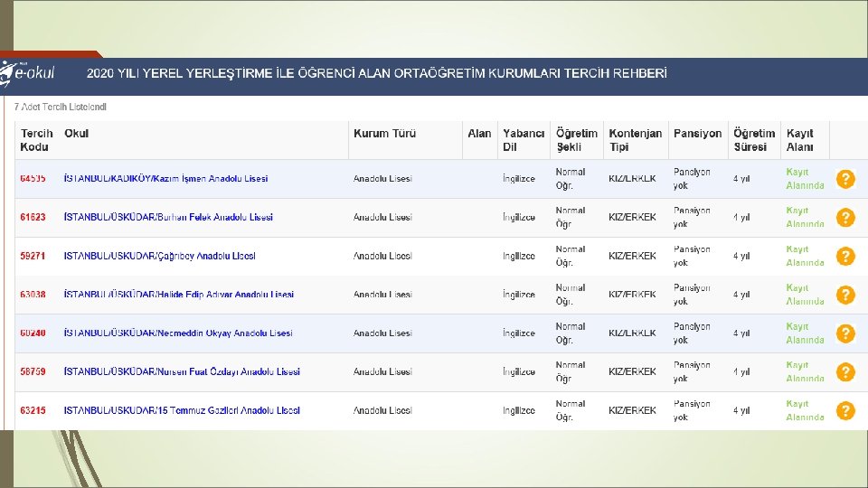This screenshot has height=488, width=868.
Task: Open help icon for 15 Temmuz Gaziler row
Action: coord(845,410)
